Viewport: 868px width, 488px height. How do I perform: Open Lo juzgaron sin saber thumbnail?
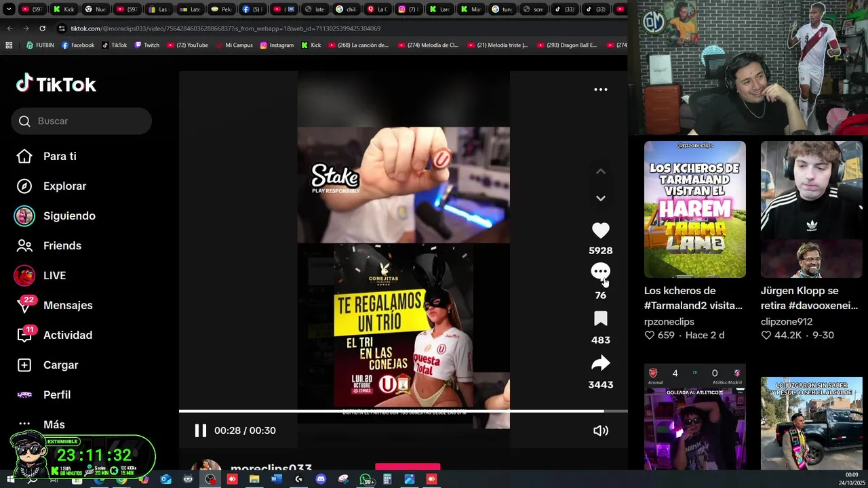pyautogui.click(x=812, y=424)
